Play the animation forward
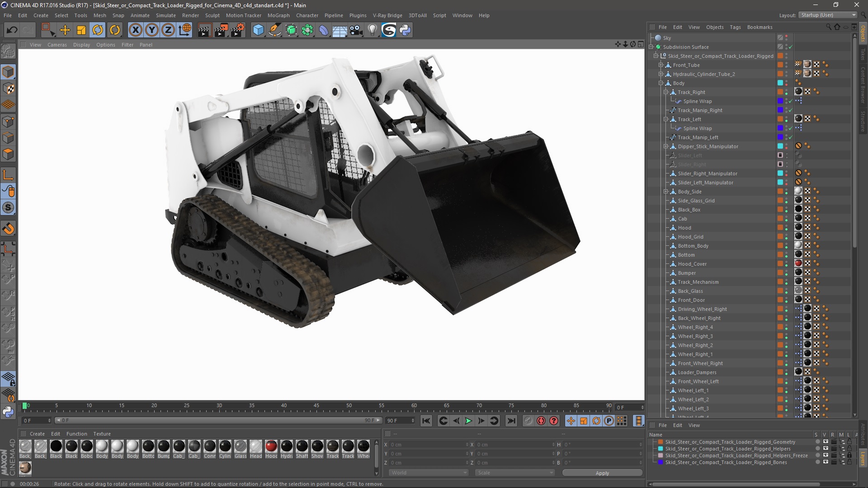Viewport: 868px width, 488px height. tap(468, 421)
